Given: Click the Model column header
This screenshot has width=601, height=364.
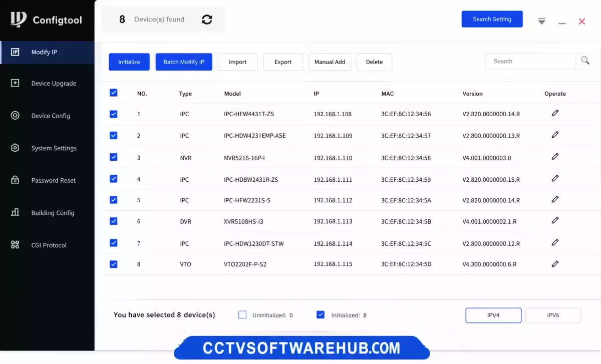Looking at the screenshot, I should point(232,94).
